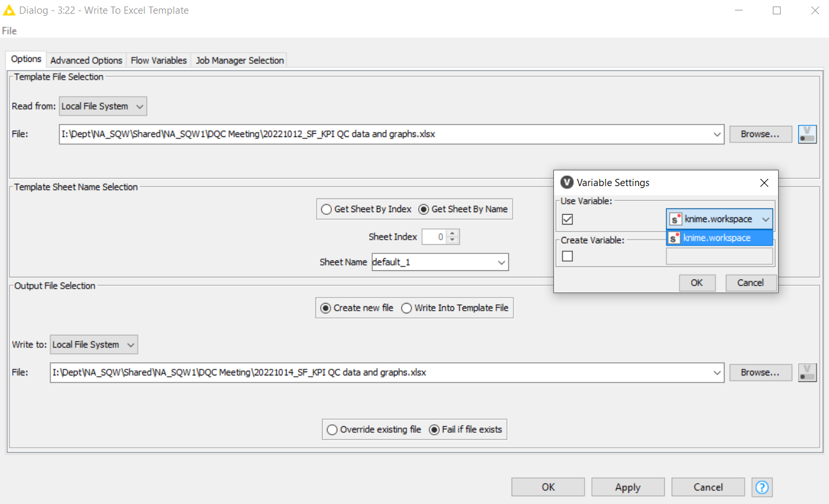
Task: Select Override existing file option
Action: click(374, 430)
